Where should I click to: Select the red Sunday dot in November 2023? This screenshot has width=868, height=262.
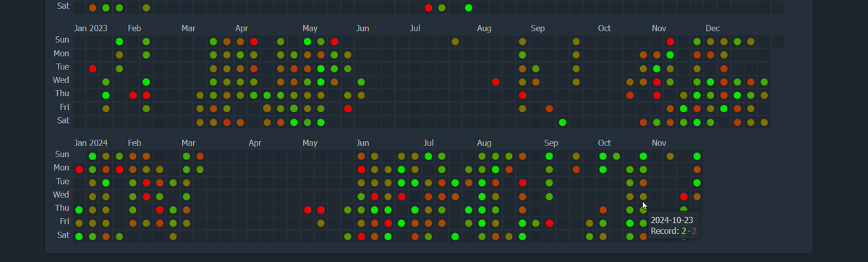671,41
